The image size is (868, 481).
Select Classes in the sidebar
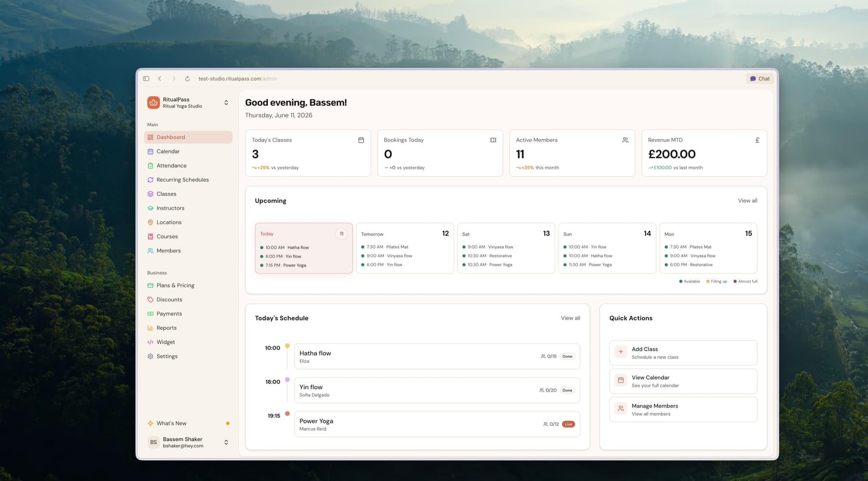[x=188, y=194]
